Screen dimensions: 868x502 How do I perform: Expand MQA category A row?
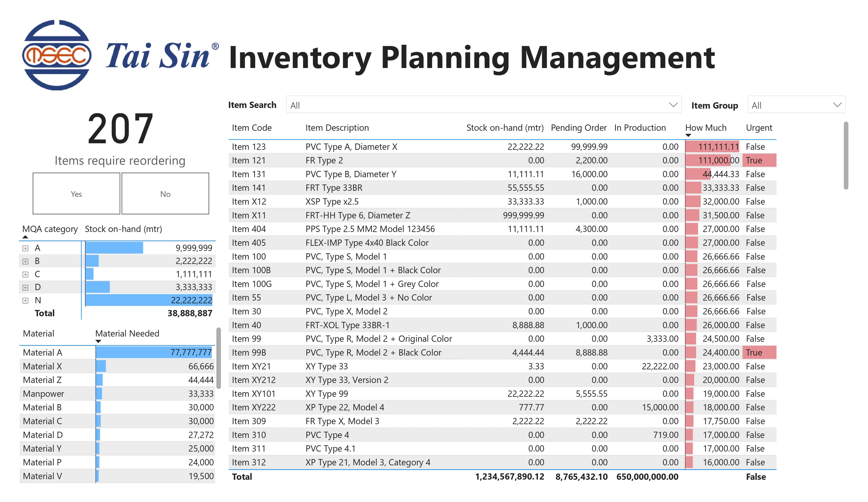pyautogui.click(x=25, y=248)
